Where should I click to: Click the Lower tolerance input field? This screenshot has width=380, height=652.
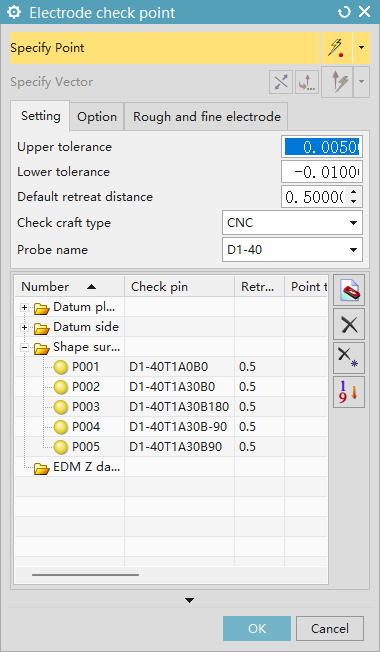tap(322, 172)
